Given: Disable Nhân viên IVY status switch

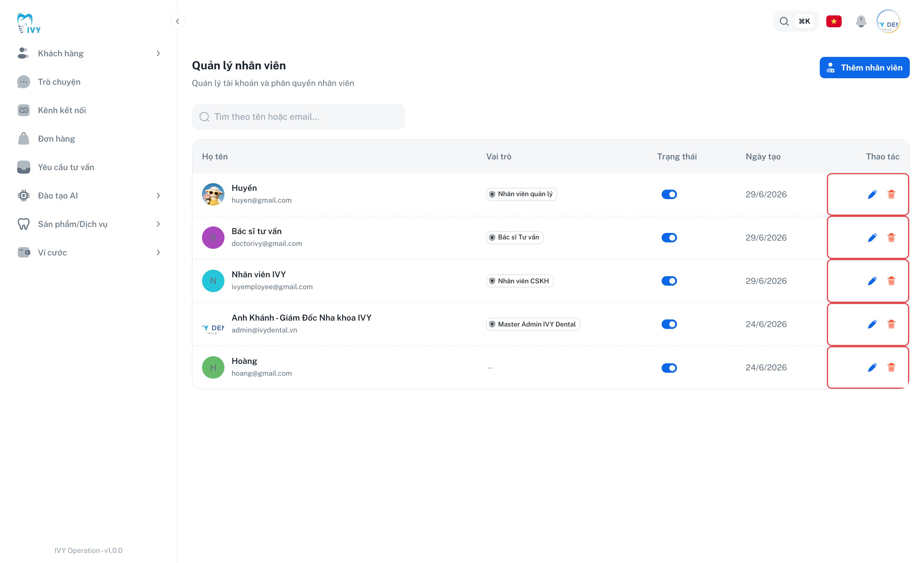Looking at the screenshot, I should coord(669,281).
